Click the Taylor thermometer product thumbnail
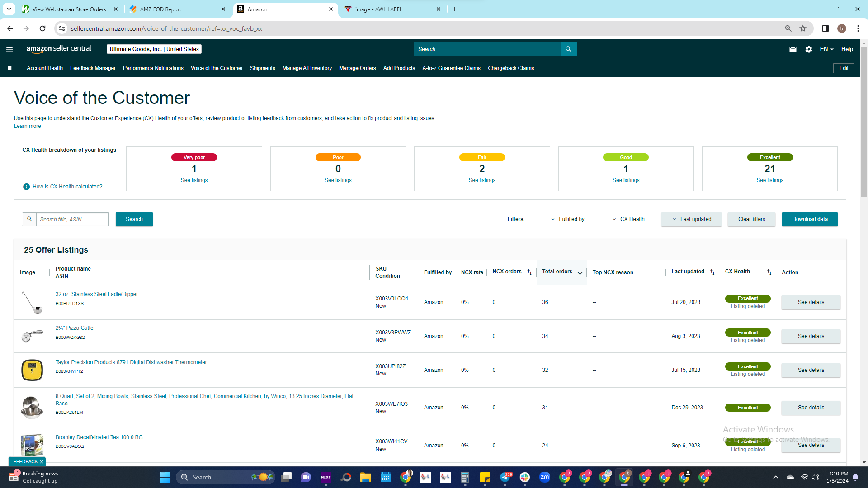Viewport: 868px width, 488px height. pyautogui.click(x=32, y=370)
